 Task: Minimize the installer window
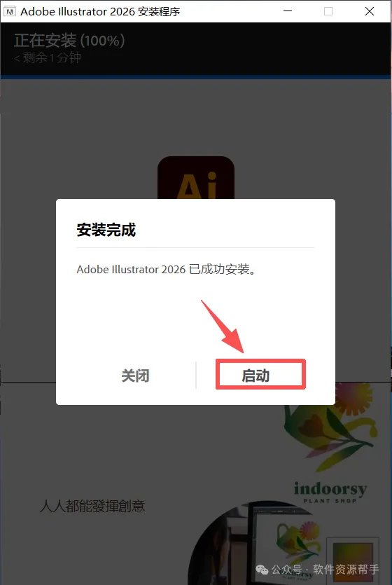(287, 11)
